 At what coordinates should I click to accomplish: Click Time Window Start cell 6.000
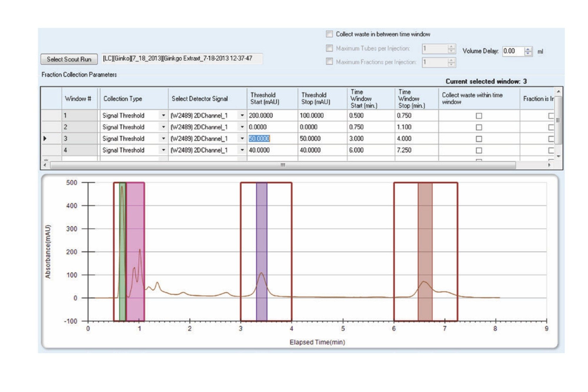coord(371,150)
